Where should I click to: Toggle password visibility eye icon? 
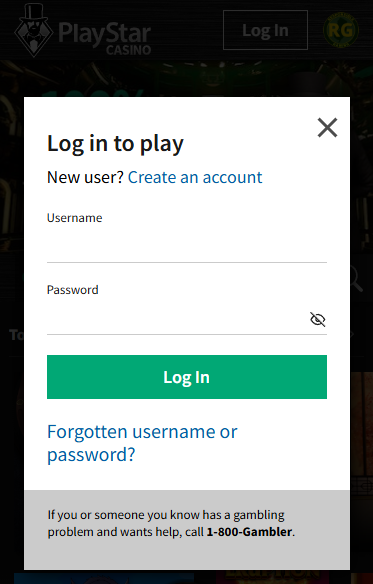click(x=317, y=319)
